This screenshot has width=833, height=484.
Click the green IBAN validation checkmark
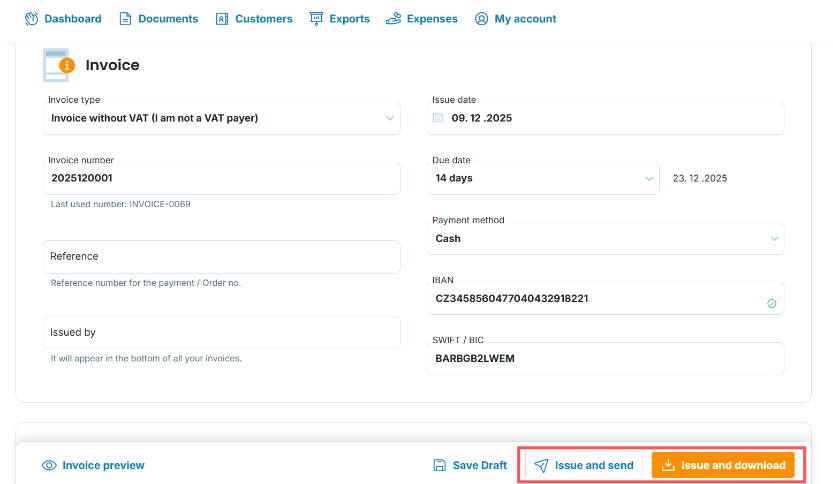(771, 303)
